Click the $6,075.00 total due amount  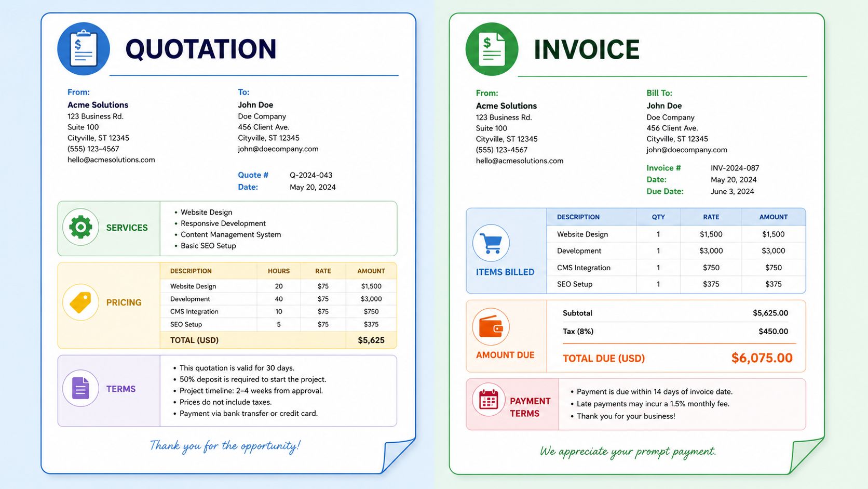(762, 358)
